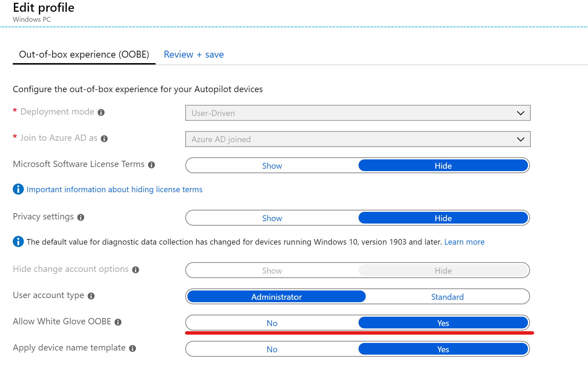Switch to Out-of-box experience (OOBE) tab
Viewport: 588px width, 365px height.
click(84, 55)
